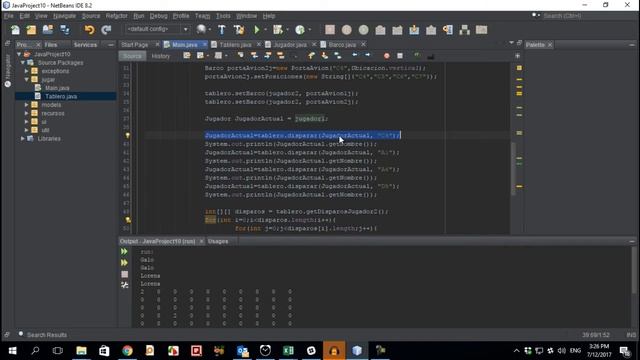Open the Debug menu

point(158,16)
